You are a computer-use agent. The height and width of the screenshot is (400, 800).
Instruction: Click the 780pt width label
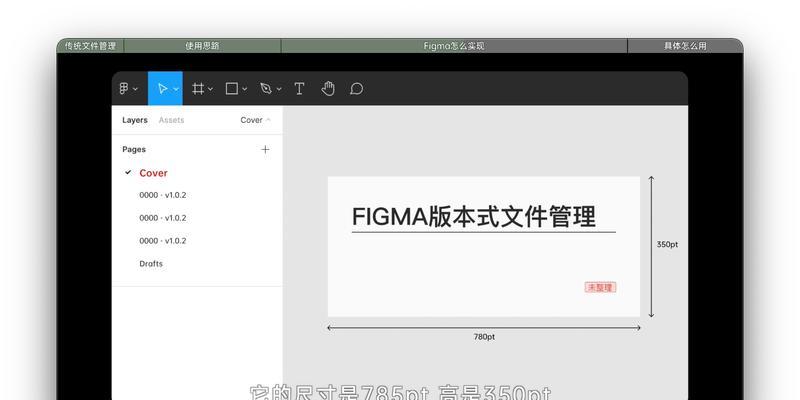(484, 337)
